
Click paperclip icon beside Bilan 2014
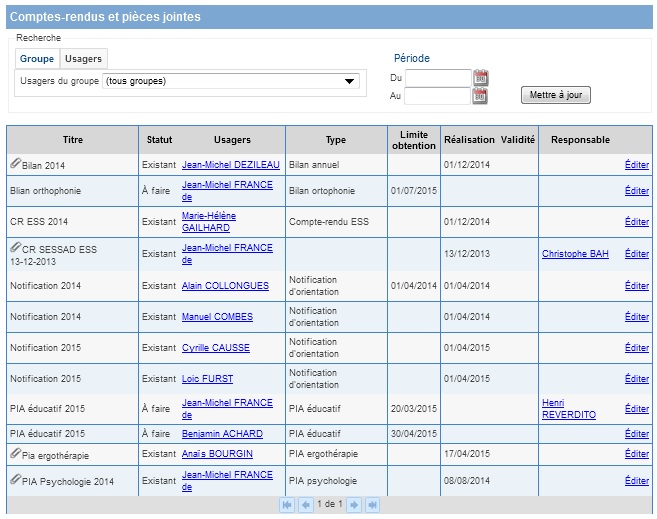click(x=15, y=163)
